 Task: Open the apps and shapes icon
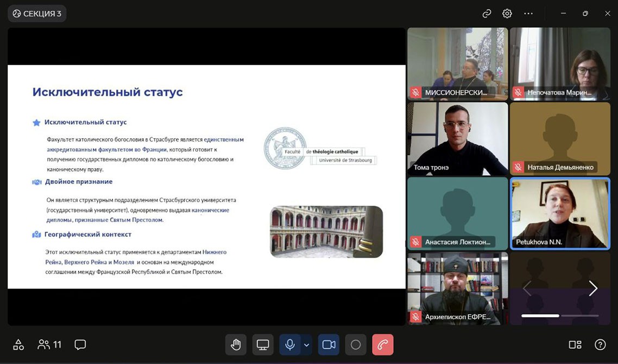(x=18, y=344)
